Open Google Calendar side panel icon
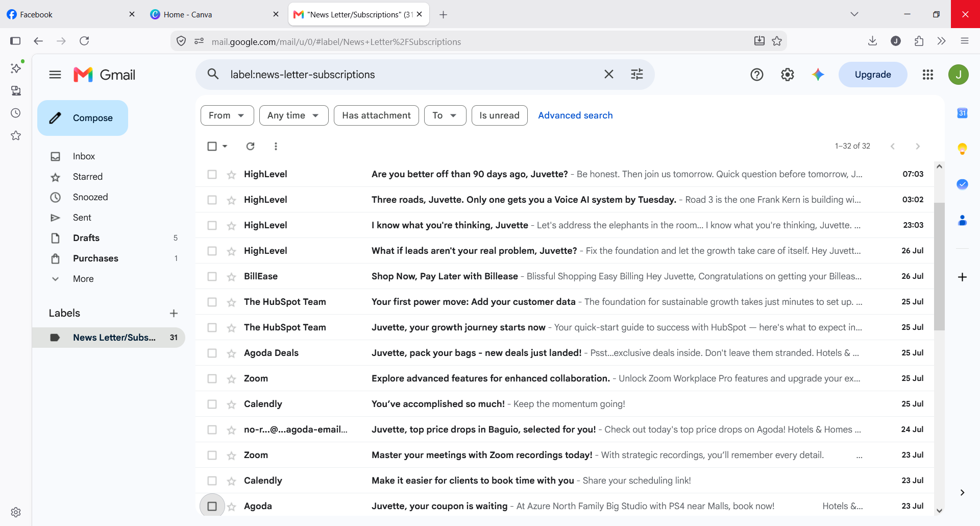The width and height of the screenshot is (980, 526). [x=962, y=113]
